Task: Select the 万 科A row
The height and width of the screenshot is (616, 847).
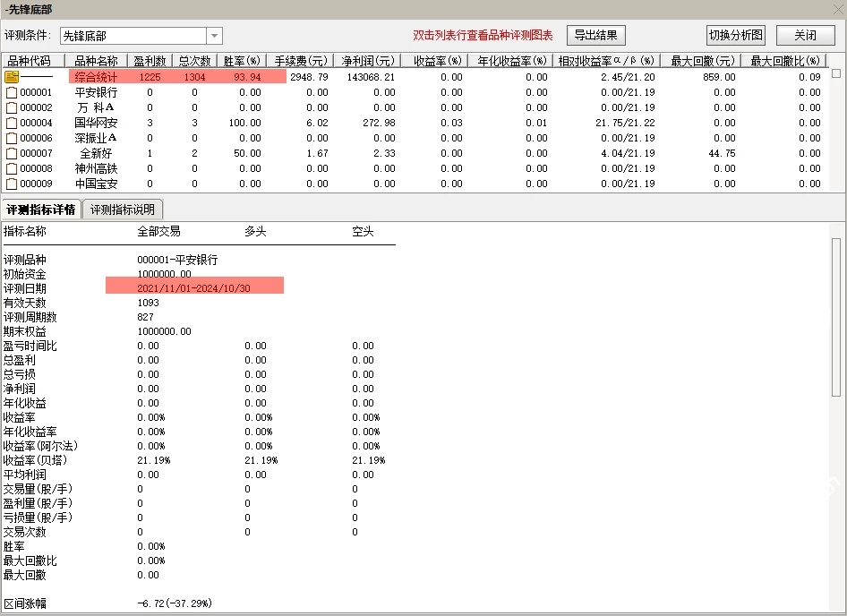Action: [415, 107]
